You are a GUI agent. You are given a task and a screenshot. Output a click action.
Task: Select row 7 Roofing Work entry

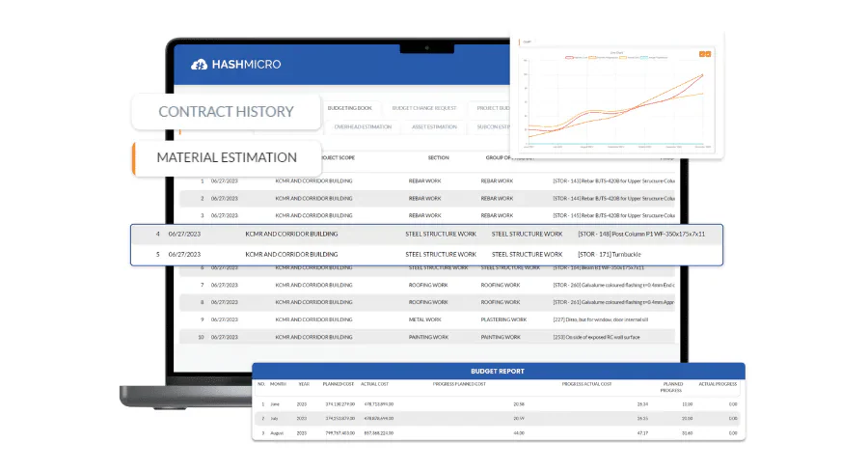tap(427, 286)
